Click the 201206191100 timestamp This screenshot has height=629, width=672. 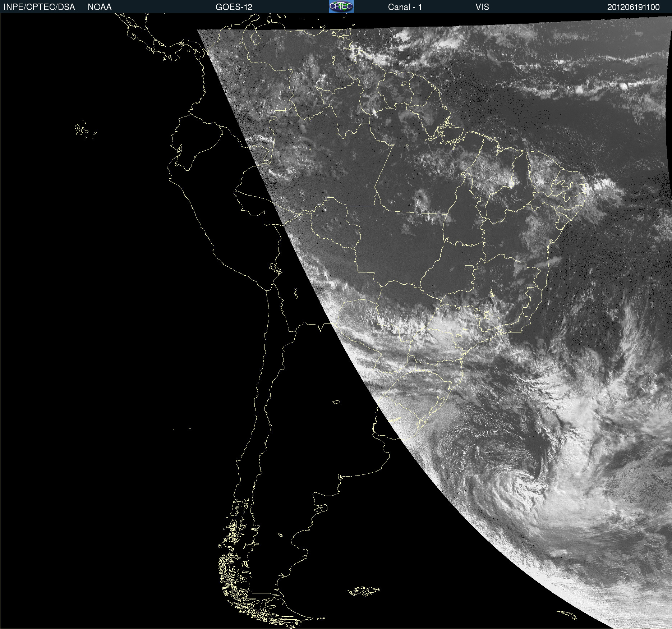pyautogui.click(x=634, y=7)
